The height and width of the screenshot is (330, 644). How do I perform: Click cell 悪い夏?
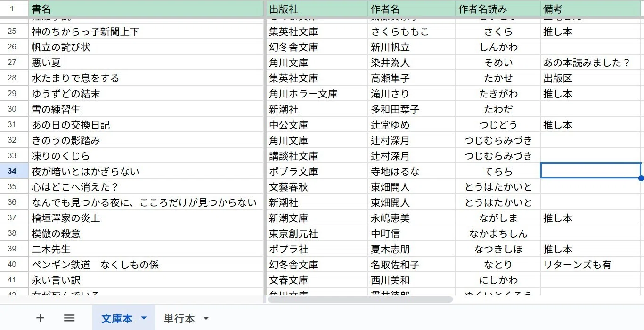pyautogui.click(x=146, y=63)
